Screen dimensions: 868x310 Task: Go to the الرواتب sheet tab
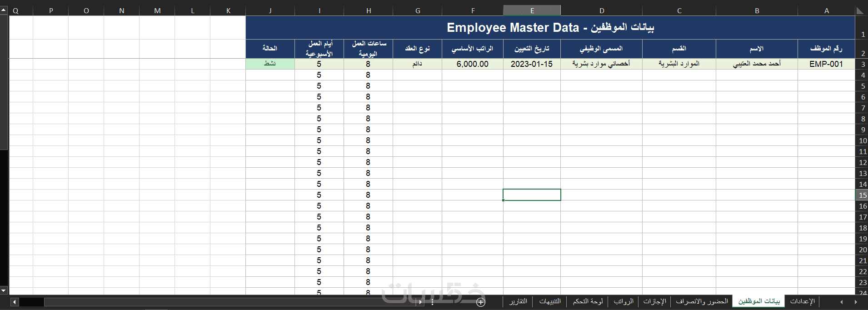(624, 301)
